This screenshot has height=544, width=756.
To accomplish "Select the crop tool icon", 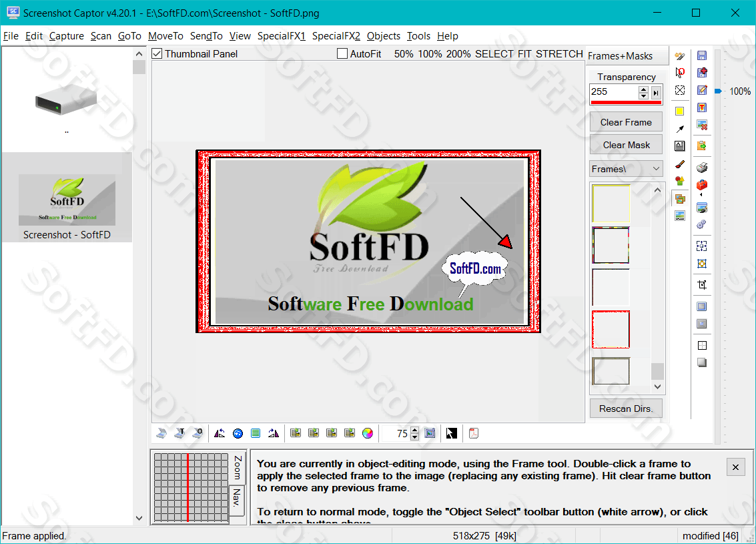I will click(x=702, y=284).
